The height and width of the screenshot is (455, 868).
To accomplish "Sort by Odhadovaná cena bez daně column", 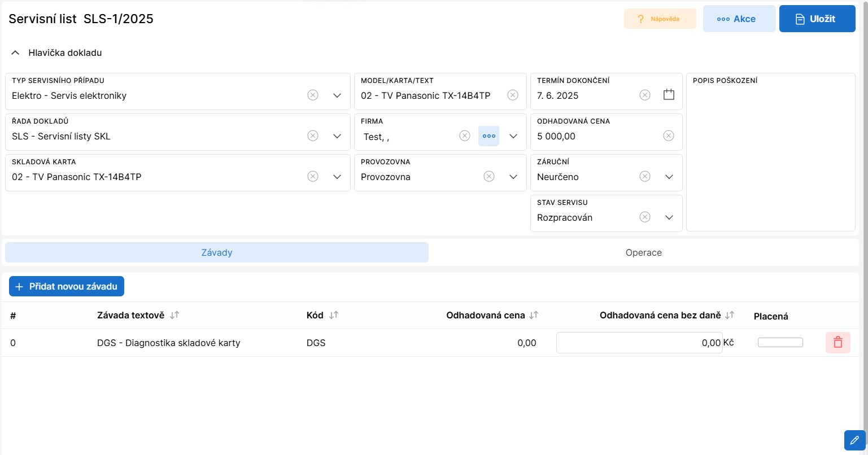I will point(730,315).
